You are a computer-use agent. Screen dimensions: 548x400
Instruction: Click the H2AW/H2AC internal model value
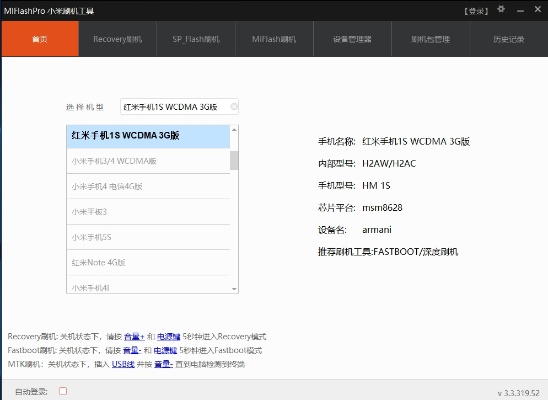[x=389, y=163]
